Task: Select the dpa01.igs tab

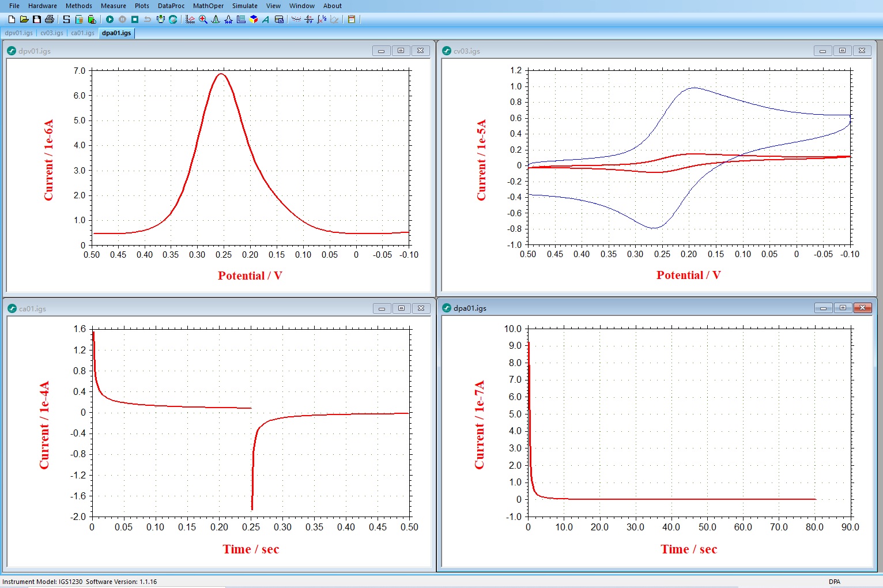Action: pos(116,33)
